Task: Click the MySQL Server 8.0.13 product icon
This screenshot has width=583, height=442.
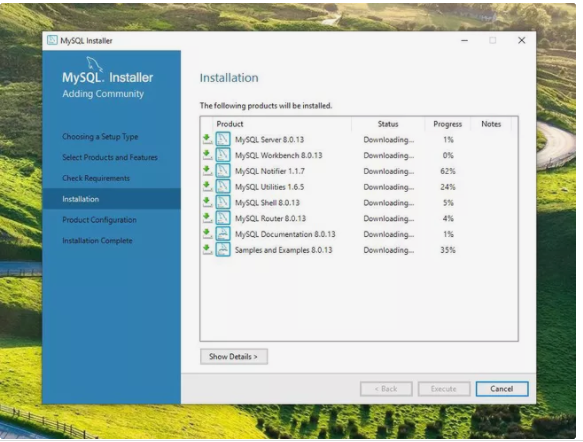Action: pyautogui.click(x=223, y=139)
